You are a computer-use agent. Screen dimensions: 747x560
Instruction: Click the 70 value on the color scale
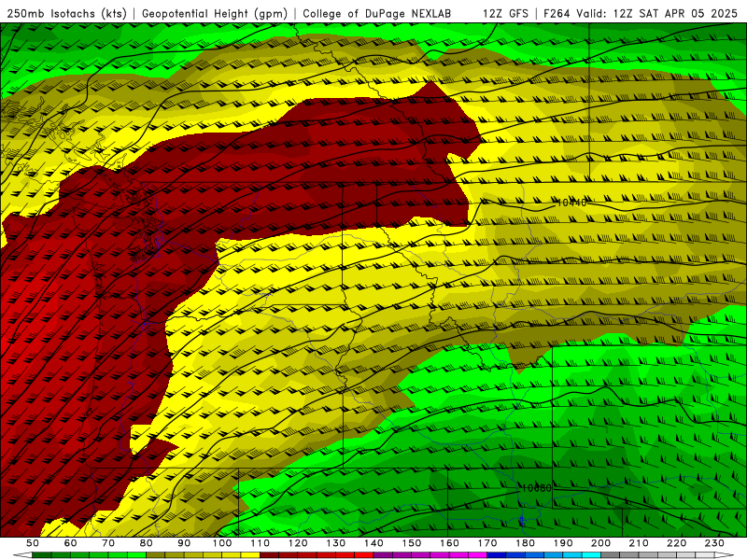pos(108,543)
